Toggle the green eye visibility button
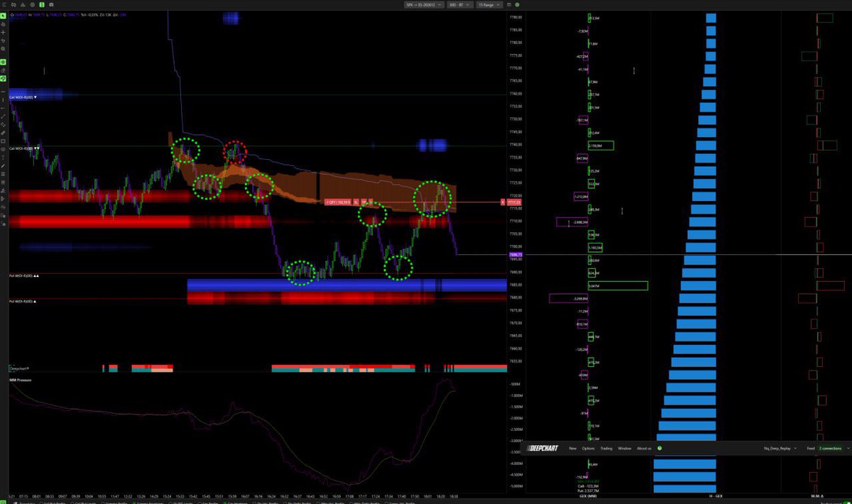 [x=4, y=62]
